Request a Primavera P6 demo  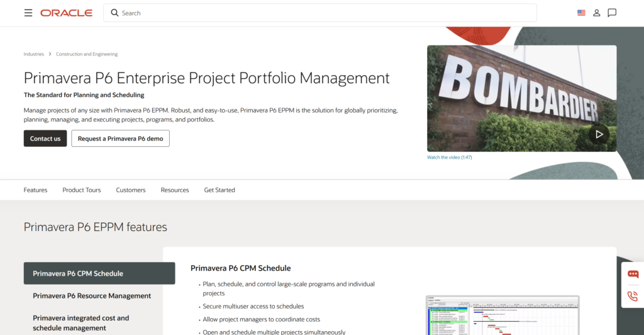120,139
